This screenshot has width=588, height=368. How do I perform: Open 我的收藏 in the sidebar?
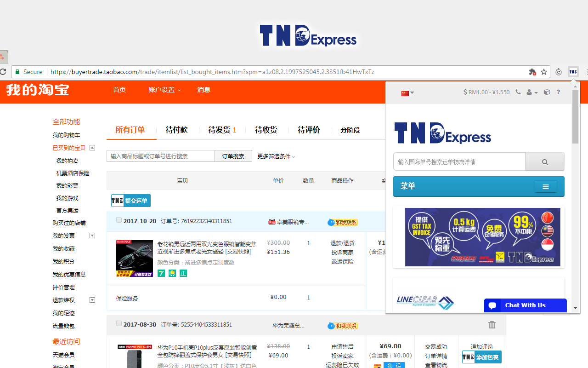pyautogui.click(x=63, y=249)
